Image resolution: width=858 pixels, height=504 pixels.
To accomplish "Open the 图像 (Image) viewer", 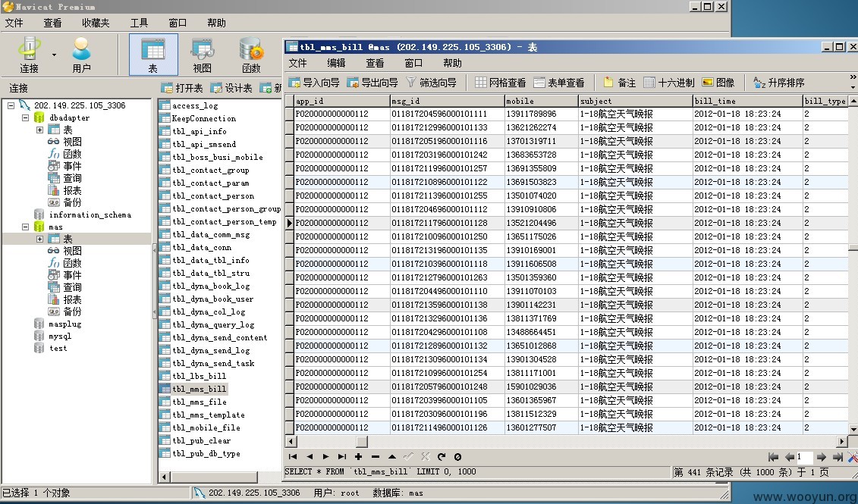I will point(718,83).
